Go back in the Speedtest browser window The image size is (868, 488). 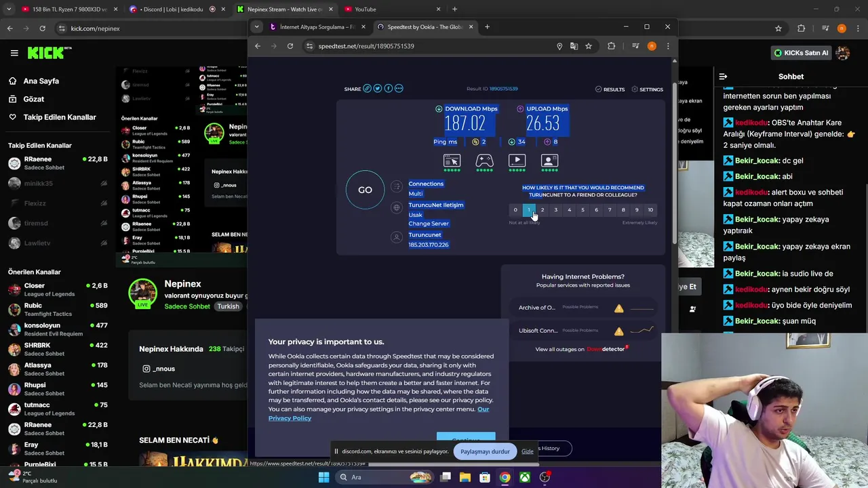[x=258, y=46]
